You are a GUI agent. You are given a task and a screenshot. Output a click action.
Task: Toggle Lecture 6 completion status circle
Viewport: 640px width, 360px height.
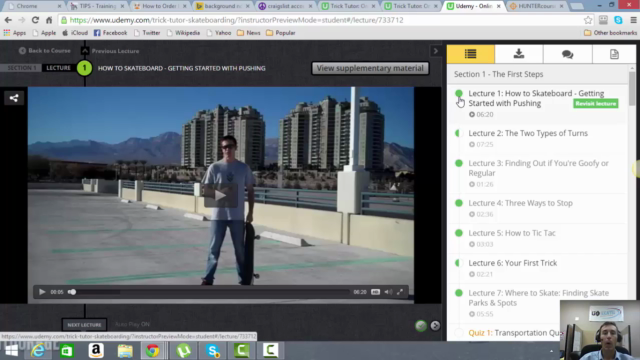pos(459,263)
